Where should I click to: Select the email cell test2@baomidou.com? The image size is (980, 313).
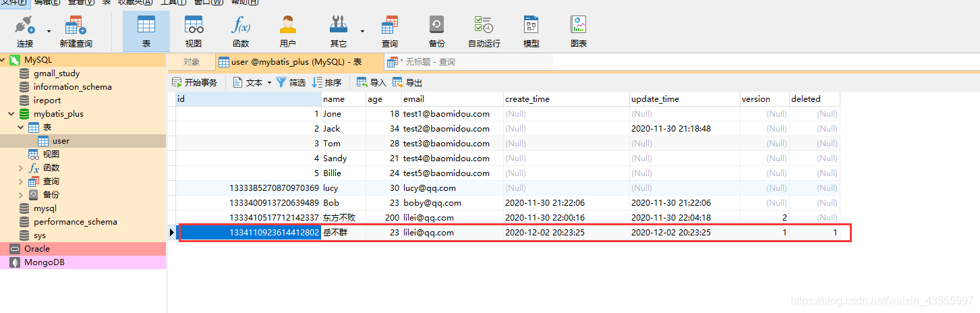point(453,129)
